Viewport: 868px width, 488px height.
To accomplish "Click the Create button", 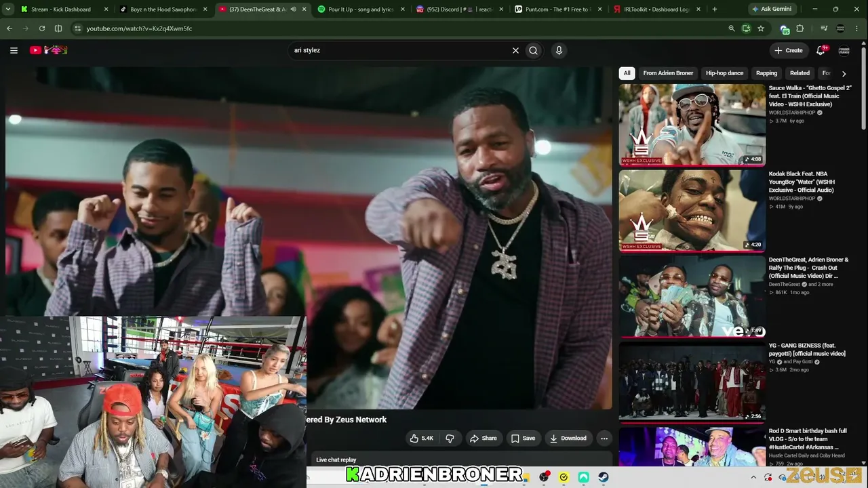I will [x=789, y=50].
